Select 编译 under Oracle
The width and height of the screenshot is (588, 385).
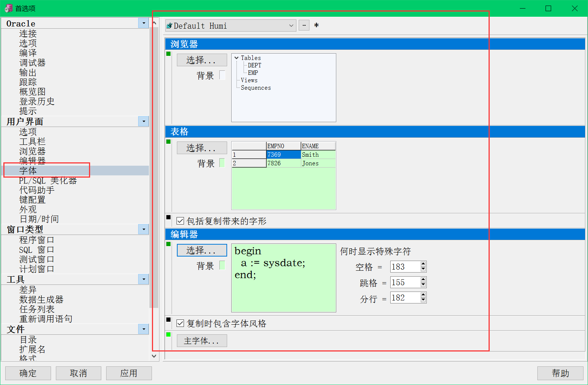click(28, 53)
